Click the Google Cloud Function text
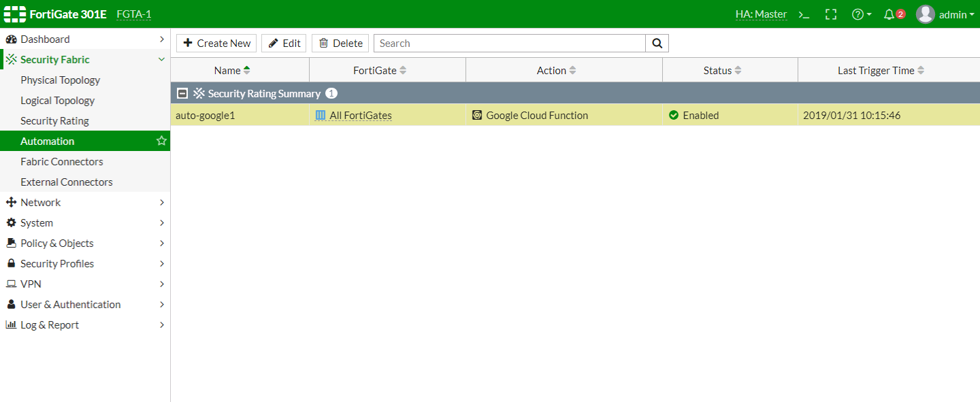The image size is (980, 402). (x=537, y=116)
